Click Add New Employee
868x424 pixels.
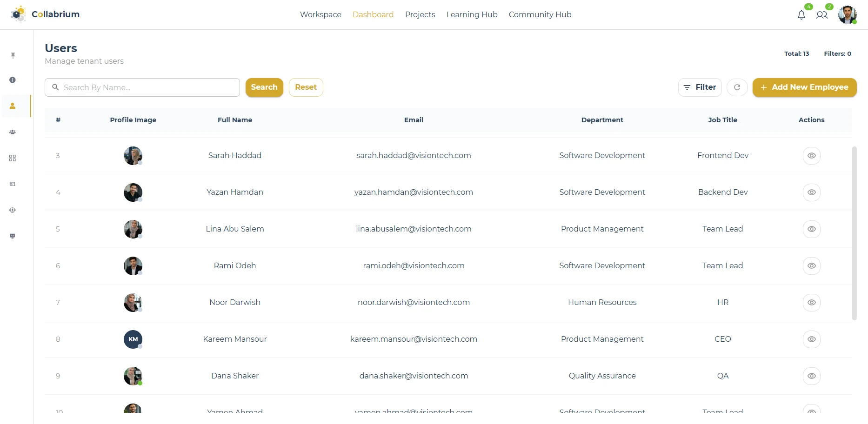(804, 87)
